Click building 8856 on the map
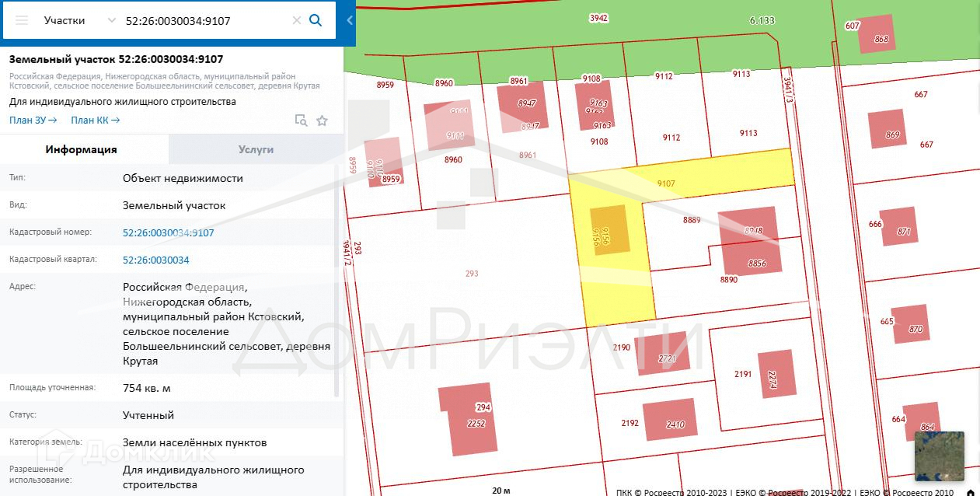Viewport: 980px width, 496px height. point(752,255)
